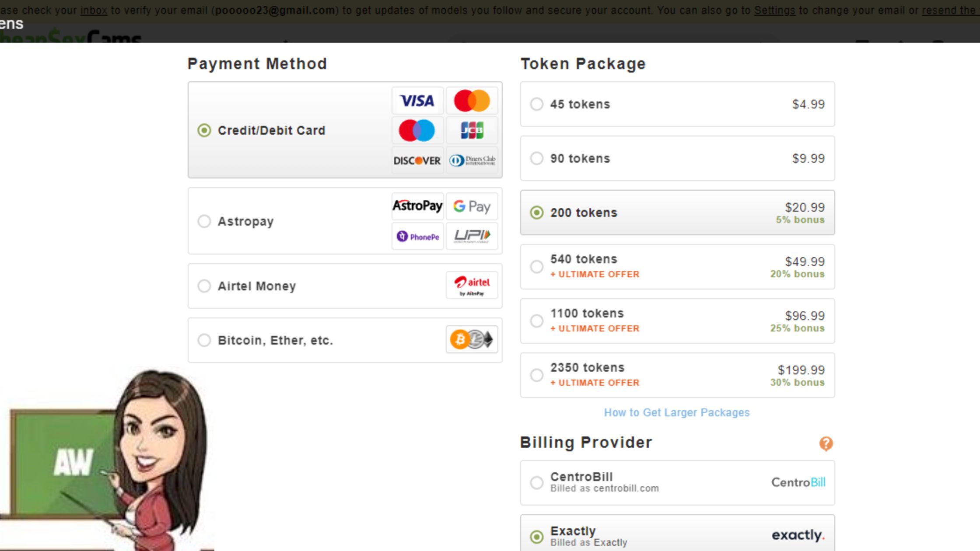
Task: Click the $199.99 price
Action: click(x=801, y=370)
